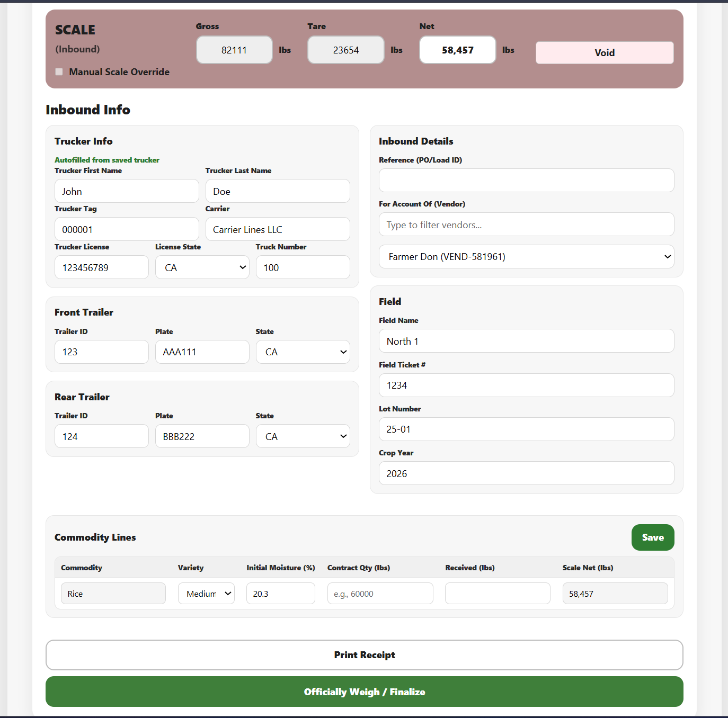The height and width of the screenshot is (718, 728).
Task: Enable the Manual Scale Override checkbox
Action: (x=59, y=72)
